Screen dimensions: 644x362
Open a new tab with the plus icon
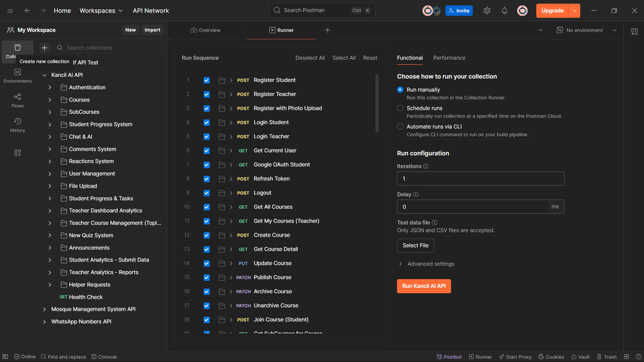328,30
